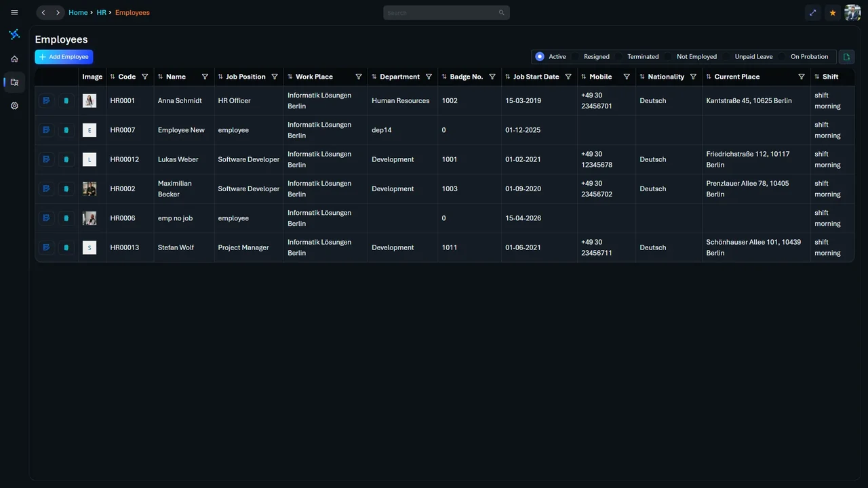Open the Badge No. column filter
868x488 pixels.
click(x=492, y=77)
